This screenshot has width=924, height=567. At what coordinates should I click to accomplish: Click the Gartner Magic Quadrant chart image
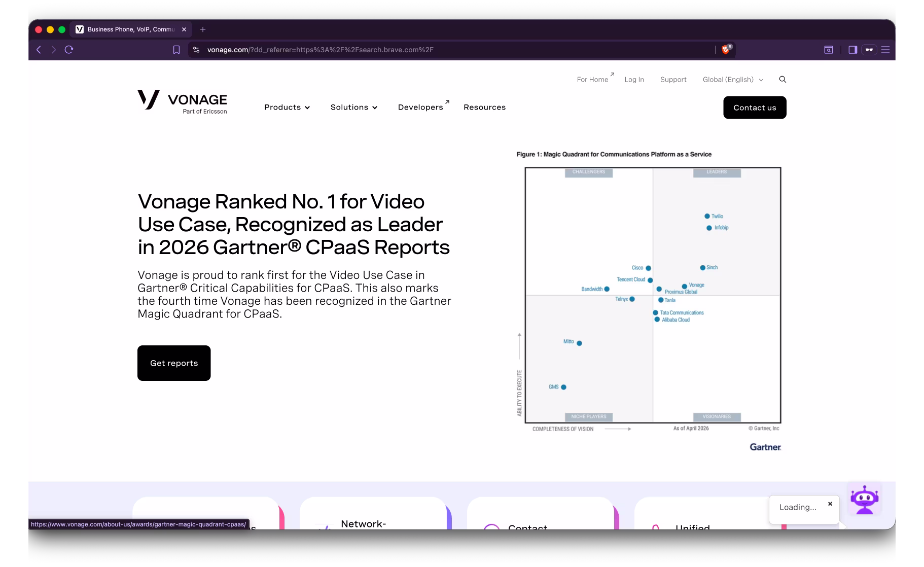(x=649, y=301)
